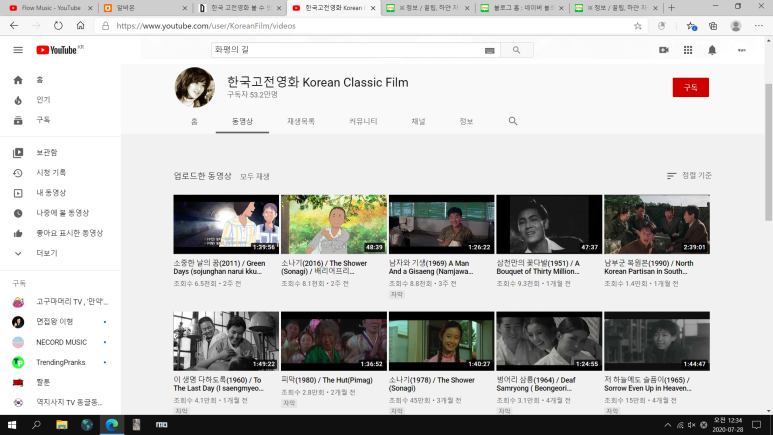
Task: Open browser settings ellipsis menu
Action: [x=759, y=26]
